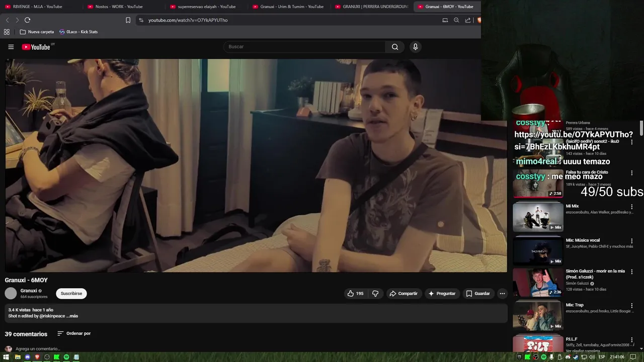Image resolution: width=644 pixels, height=362 pixels.
Task: Click picture-in-picture icon in address bar
Action: (x=445, y=20)
